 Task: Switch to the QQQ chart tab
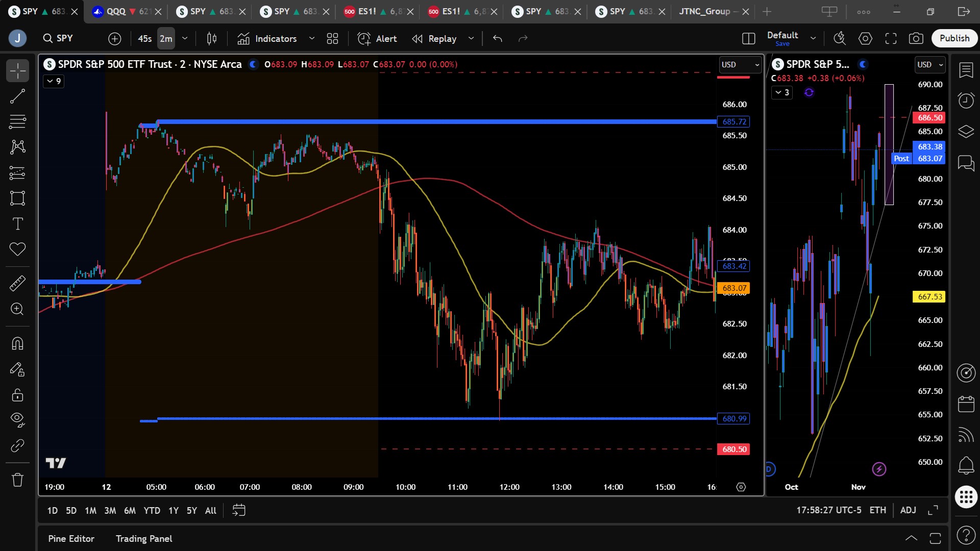pos(116,11)
